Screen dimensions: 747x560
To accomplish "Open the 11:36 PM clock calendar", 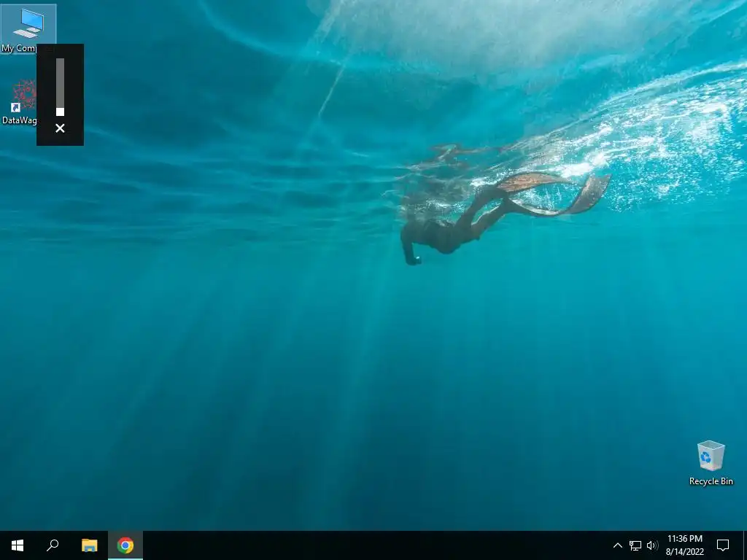I will coord(684,545).
